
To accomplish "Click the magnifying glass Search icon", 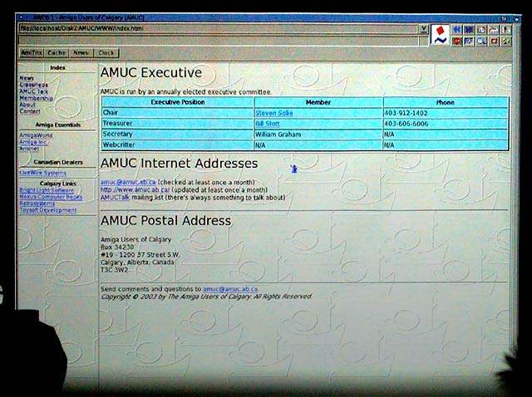I will pos(482,42).
